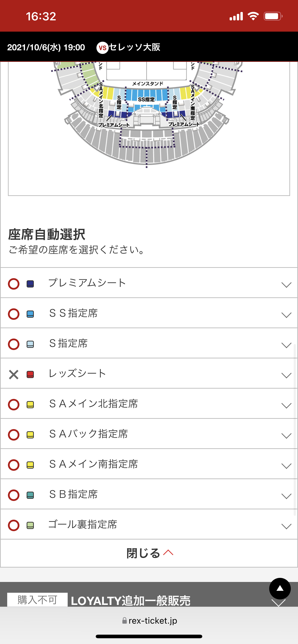Expand the ＳＡバック指定席 row chevron
This screenshot has width=298, height=644.
286,436
